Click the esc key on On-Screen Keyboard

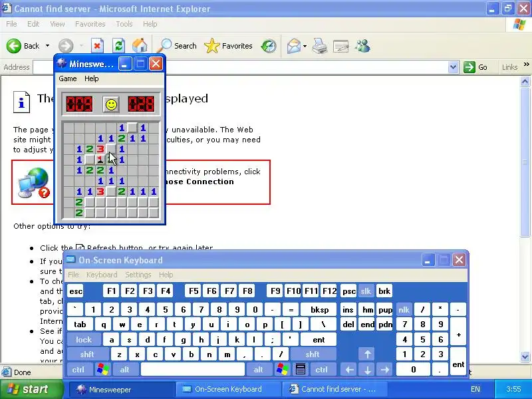pos(76,291)
